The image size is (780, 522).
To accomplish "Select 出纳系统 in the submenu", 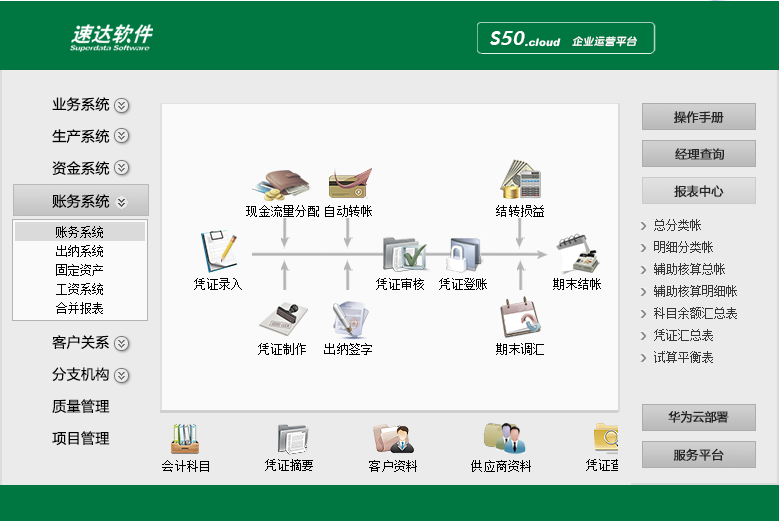I will (80, 251).
